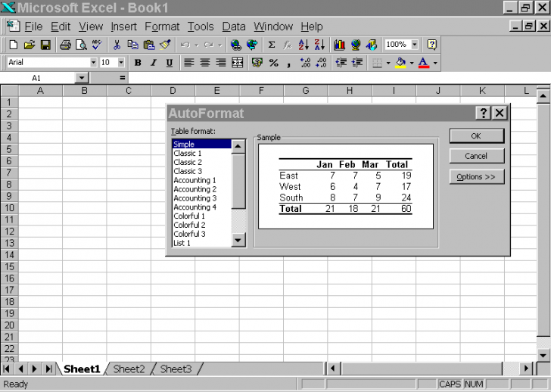Toggle Center alignment

[x=205, y=63]
